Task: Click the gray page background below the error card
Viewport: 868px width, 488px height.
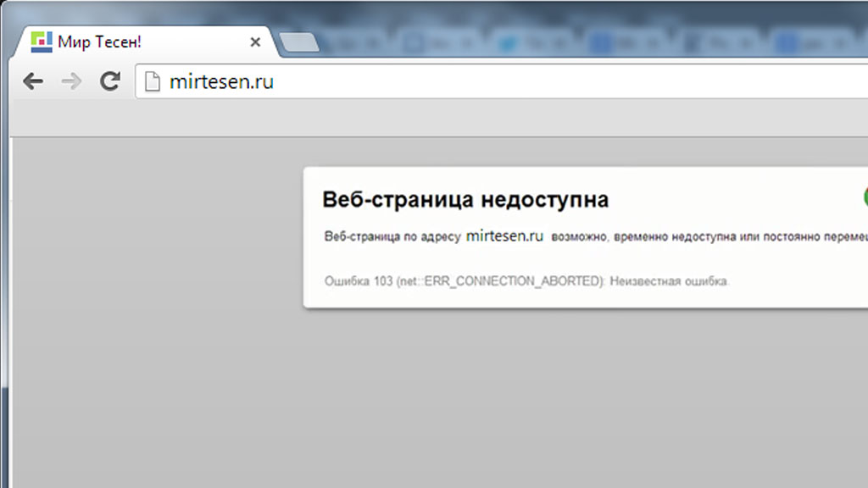Action: tap(438, 398)
